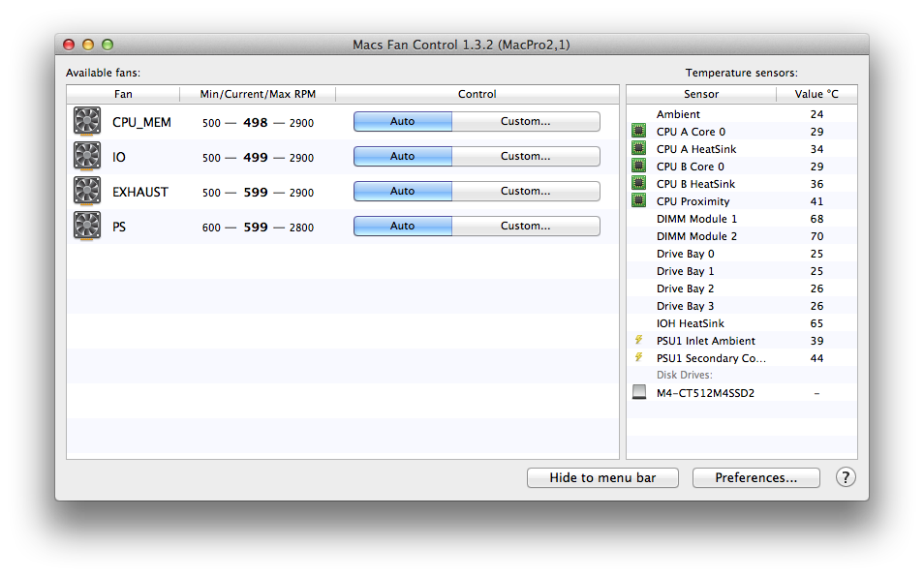924x577 pixels.
Task: Click the IO fan name
Action: (x=118, y=157)
